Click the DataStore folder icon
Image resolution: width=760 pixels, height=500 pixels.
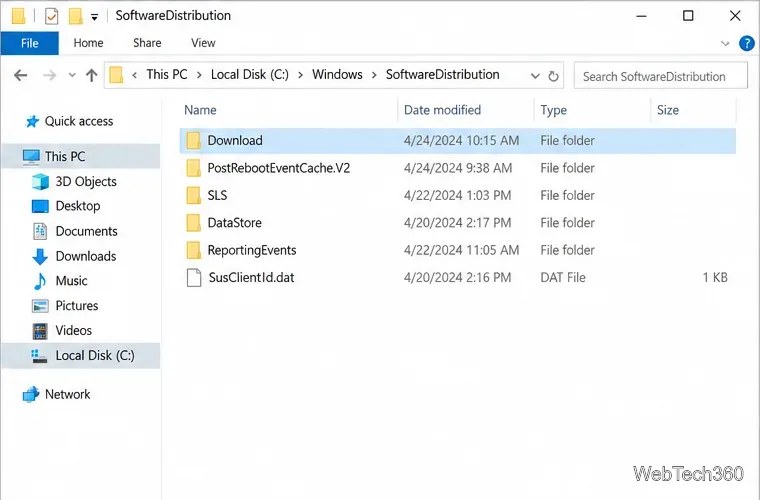point(193,223)
